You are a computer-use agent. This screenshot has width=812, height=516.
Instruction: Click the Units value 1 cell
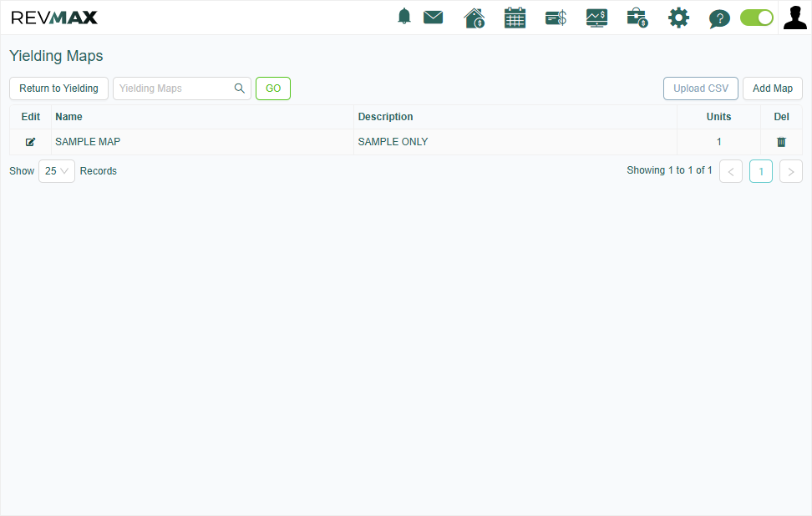tap(718, 142)
